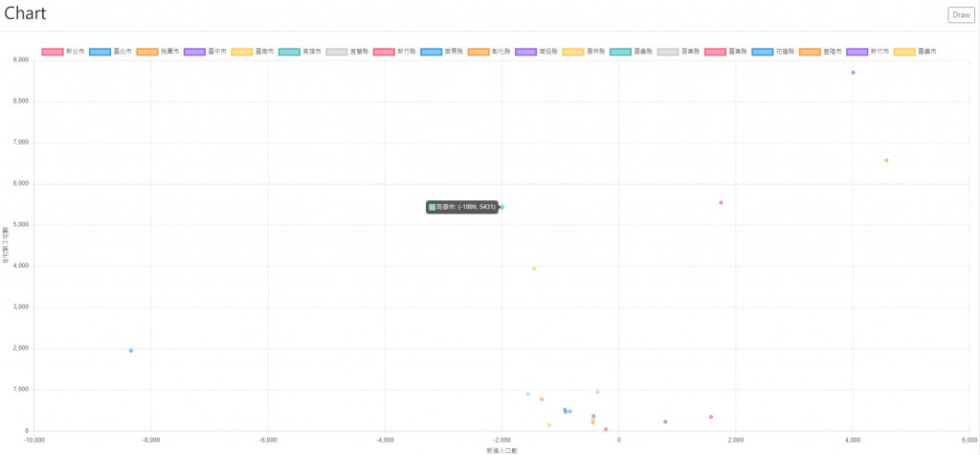Click the 高雄市 (-1999, 5431) tooltip

462,207
